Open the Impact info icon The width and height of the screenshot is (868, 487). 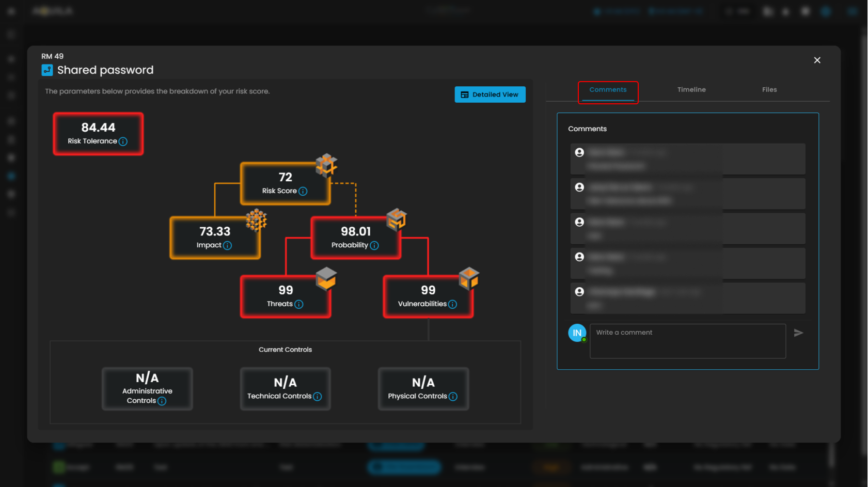(x=227, y=245)
